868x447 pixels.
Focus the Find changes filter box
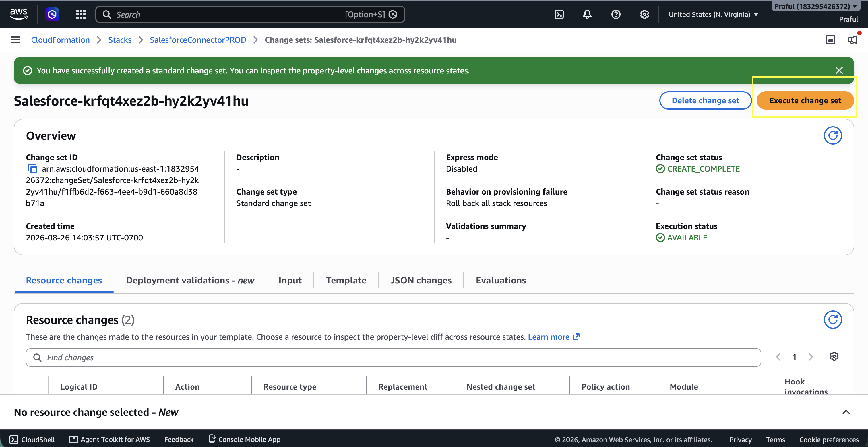[393, 357]
